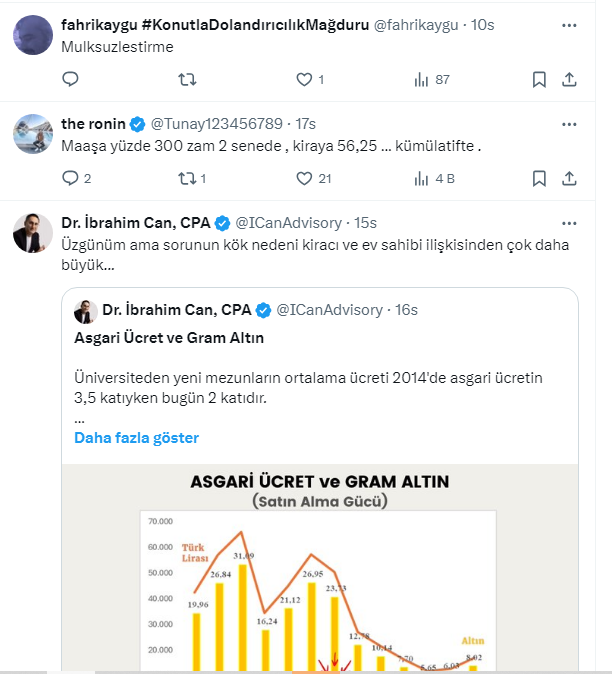Open the quoted tweet's author name
Screen dimensions: 612x674
pos(176,310)
